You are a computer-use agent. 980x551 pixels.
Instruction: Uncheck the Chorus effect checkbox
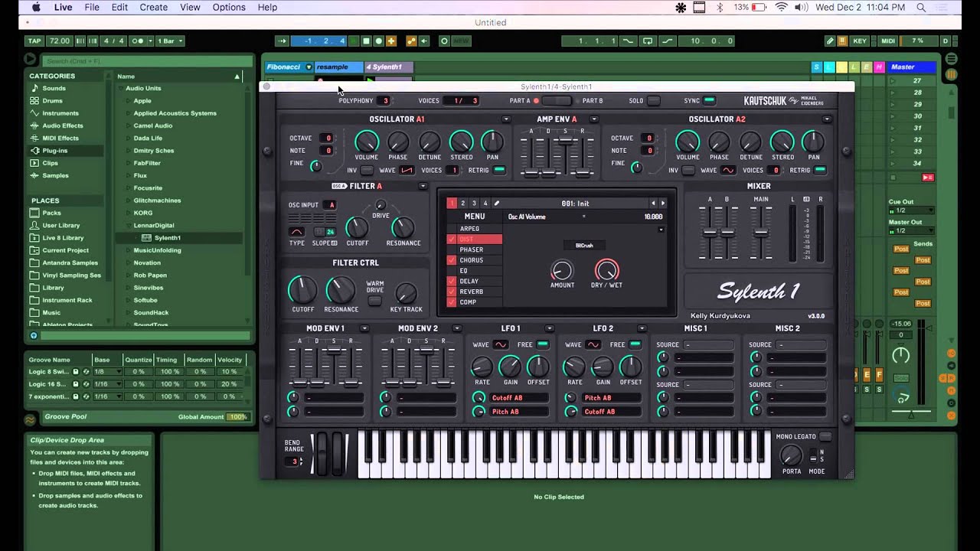(452, 260)
